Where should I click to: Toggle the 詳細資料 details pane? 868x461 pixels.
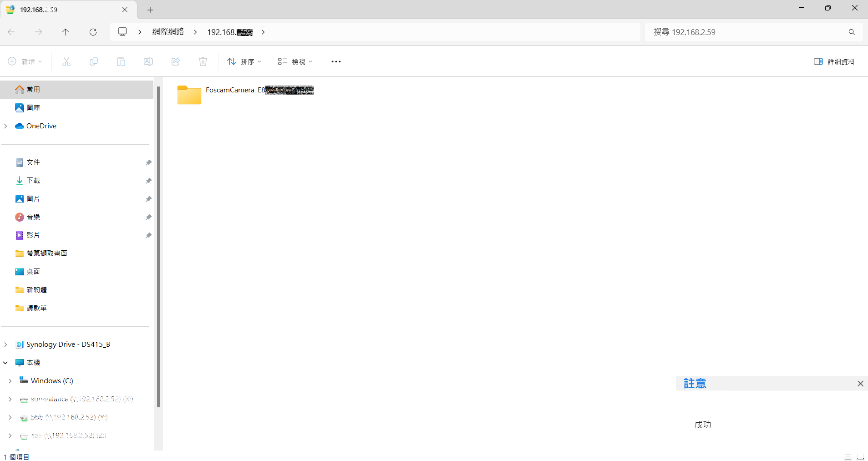[x=834, y=61]
